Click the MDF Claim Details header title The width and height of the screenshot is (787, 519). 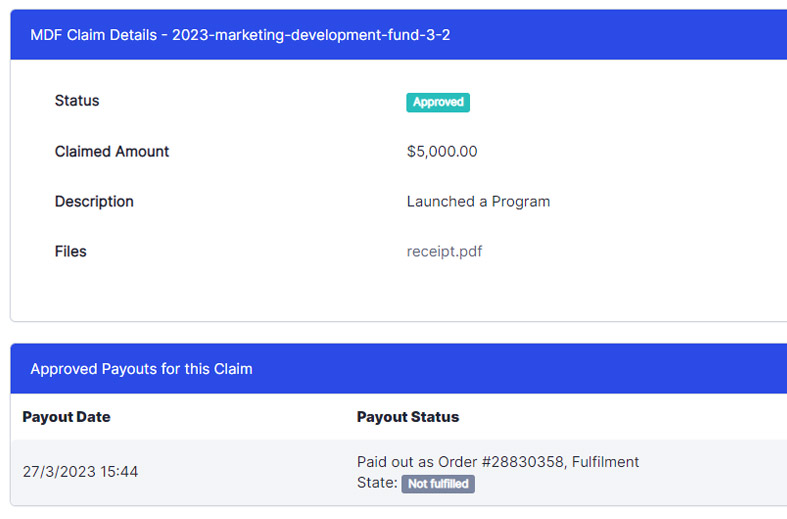96,35
